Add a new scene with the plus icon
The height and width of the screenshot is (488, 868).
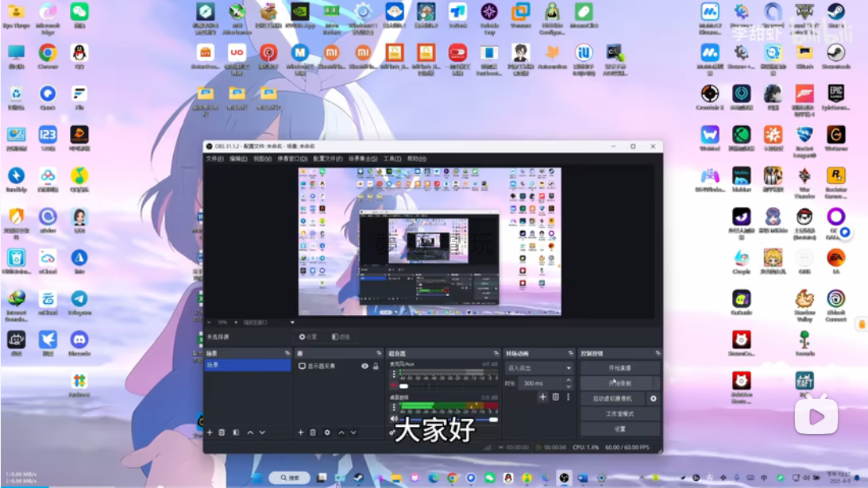[x=210, y=432]
